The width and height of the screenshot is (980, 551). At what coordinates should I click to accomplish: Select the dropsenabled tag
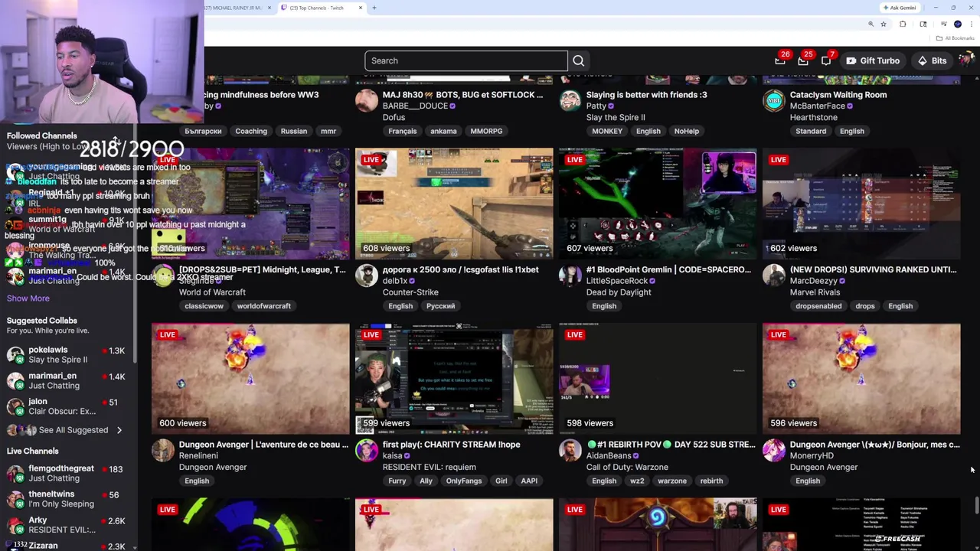coord(818,306)
